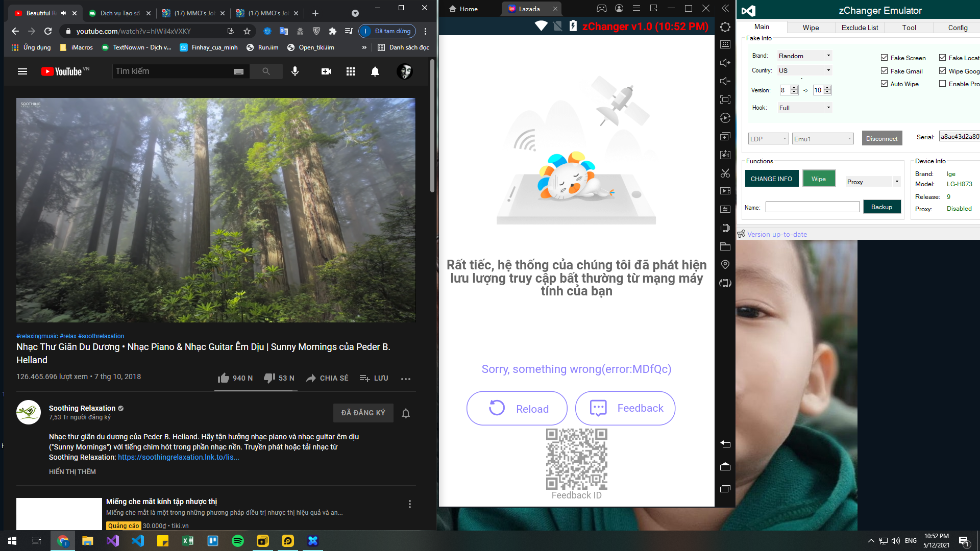Open Proxy dropdown in Functions
Screen dimensions: 980x551
pyautogui.click(x=873, y=182)
